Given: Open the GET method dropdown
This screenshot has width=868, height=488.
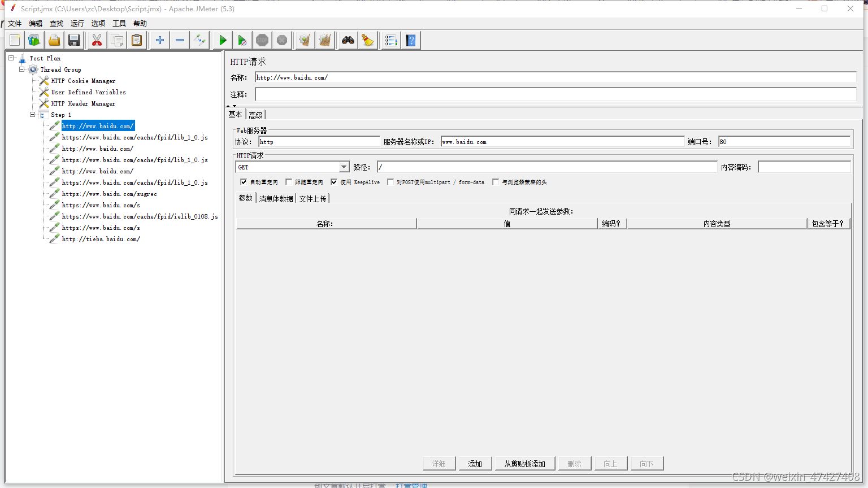Looking at the screenshot, I should [x=345, y=167].
